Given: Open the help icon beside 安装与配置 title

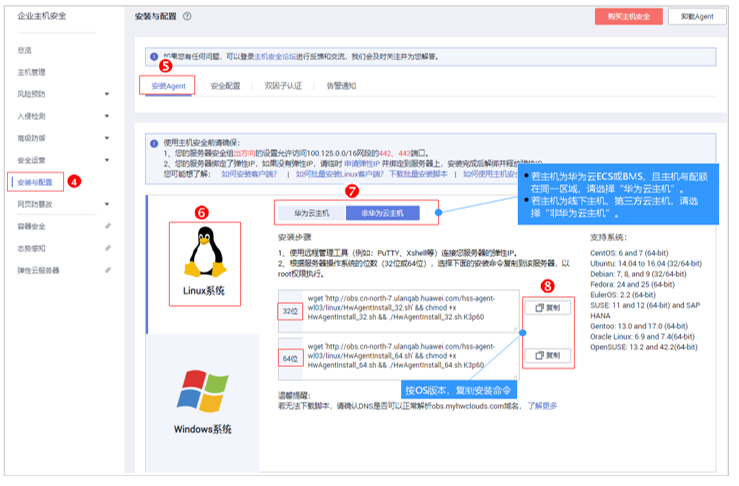Looking at the screenshot, I should [x=187, y=16].
